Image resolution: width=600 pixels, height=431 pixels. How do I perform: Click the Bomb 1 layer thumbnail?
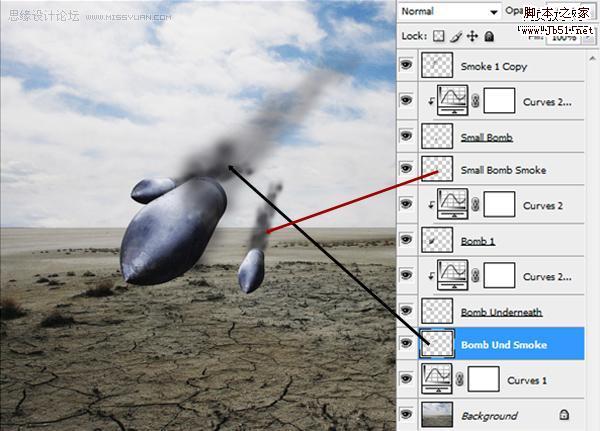[x=437, y=240]
